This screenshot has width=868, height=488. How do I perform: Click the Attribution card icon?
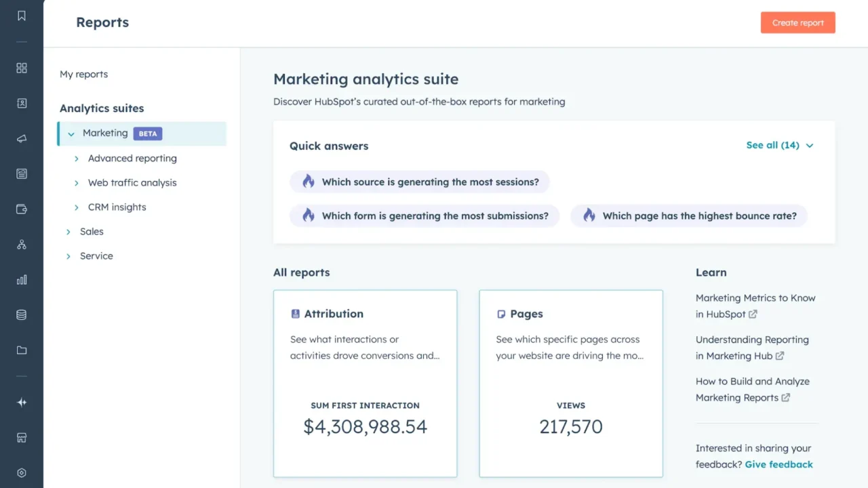[x=295, y=314]
